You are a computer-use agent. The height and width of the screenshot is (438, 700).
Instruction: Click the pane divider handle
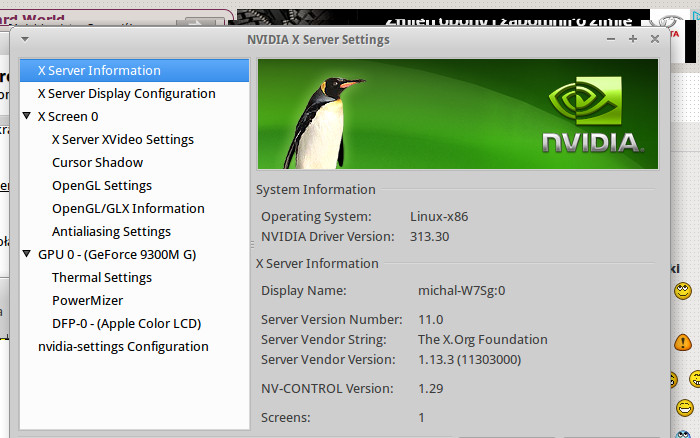click(252, 244)
